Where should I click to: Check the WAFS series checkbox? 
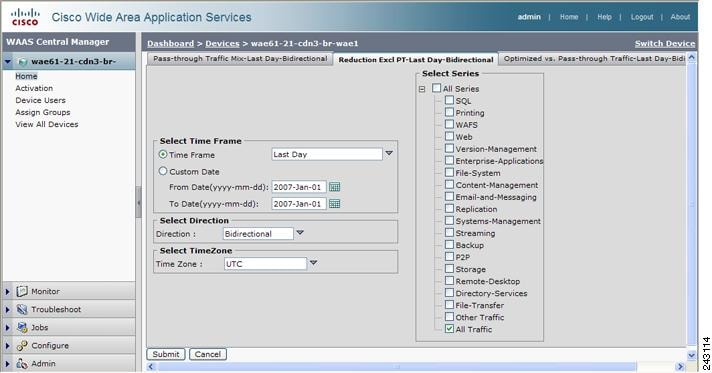[449, 124]
